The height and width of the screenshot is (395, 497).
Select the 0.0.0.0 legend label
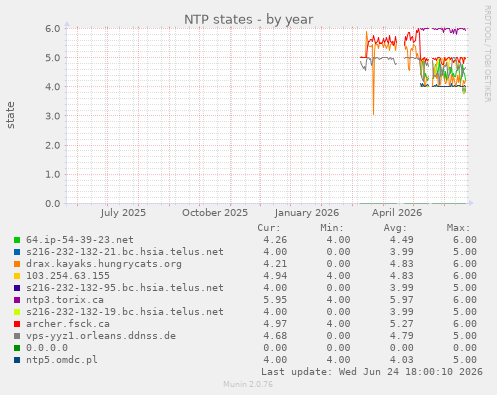pyautogui.click(x=47, y=348)
